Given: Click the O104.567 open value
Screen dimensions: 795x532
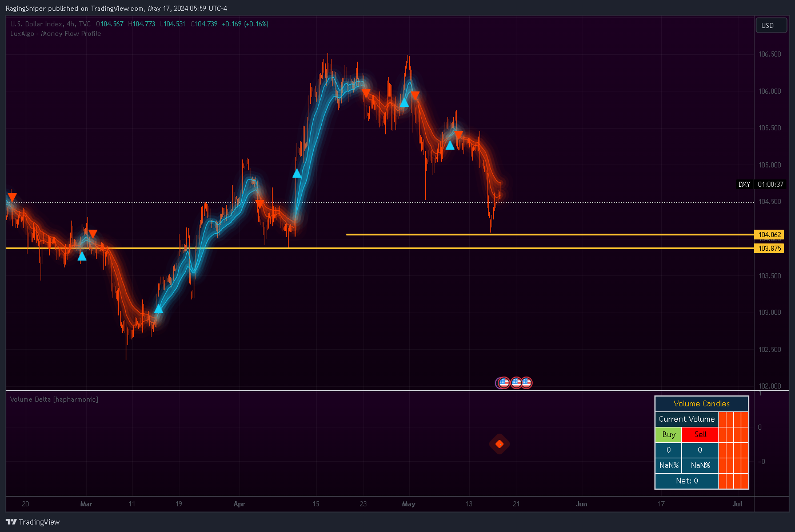Looking at the screenshot, I should pyautogui.click(x=110, y=24).
